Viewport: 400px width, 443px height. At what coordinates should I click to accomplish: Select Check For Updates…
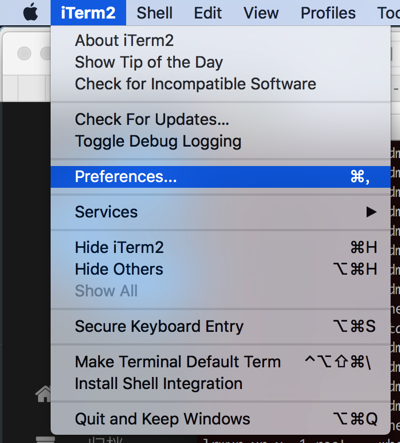coord(220,119)
